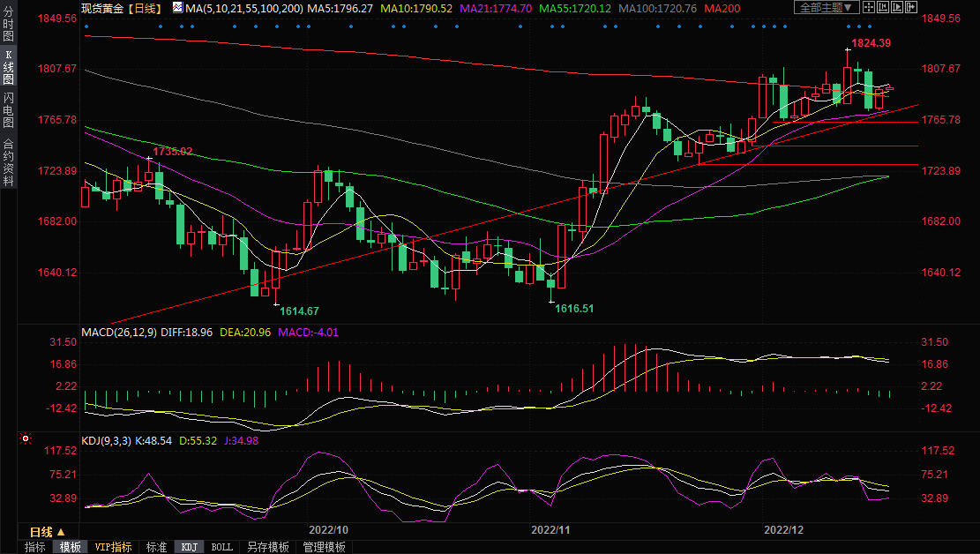Viewport: 980px width, 554px height.
Task: Toggle the BOLL template
Action: tap(221, 547)
